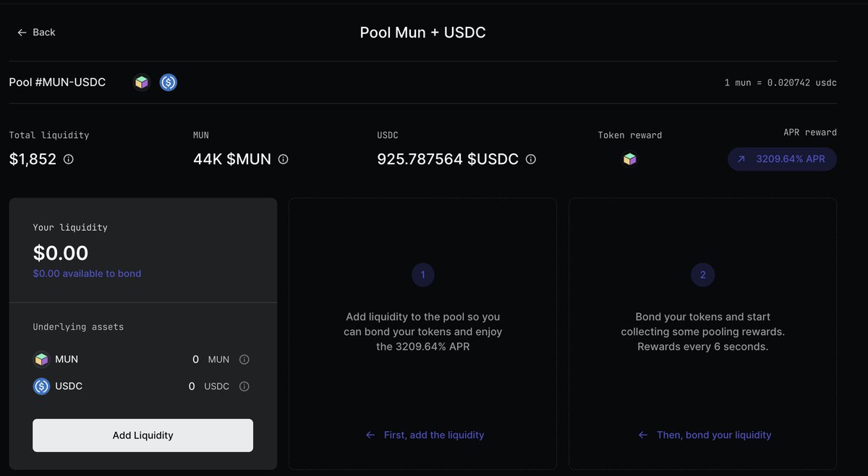Click '$0.00 available to bond' text

(87, 273)
